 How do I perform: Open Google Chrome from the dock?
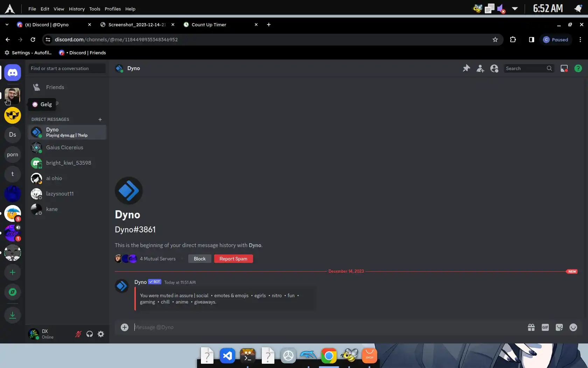(x=329, y=356)
